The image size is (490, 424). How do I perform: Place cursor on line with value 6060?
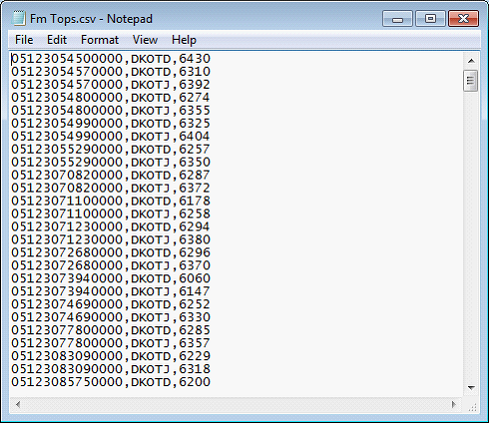click(111, 278)
